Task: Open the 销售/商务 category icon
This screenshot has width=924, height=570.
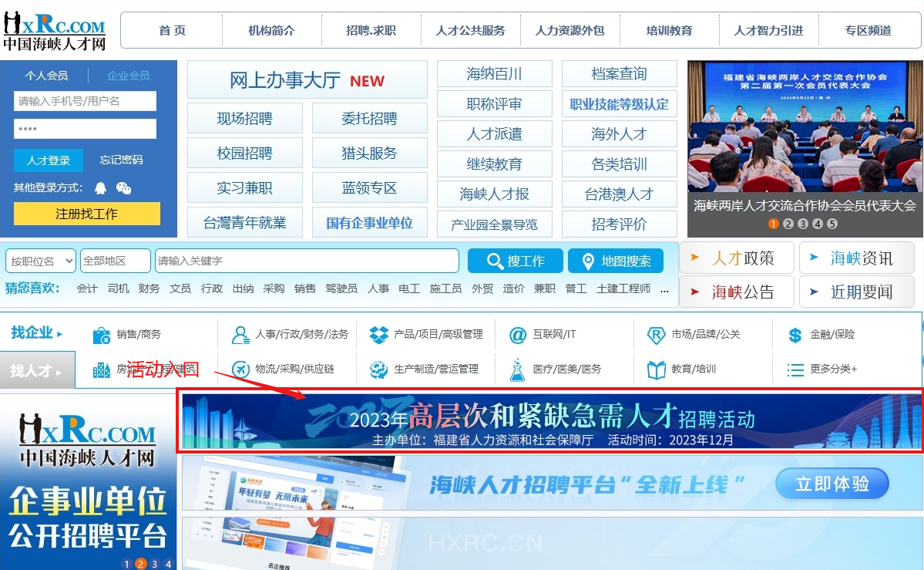Action: coord(102,336)
